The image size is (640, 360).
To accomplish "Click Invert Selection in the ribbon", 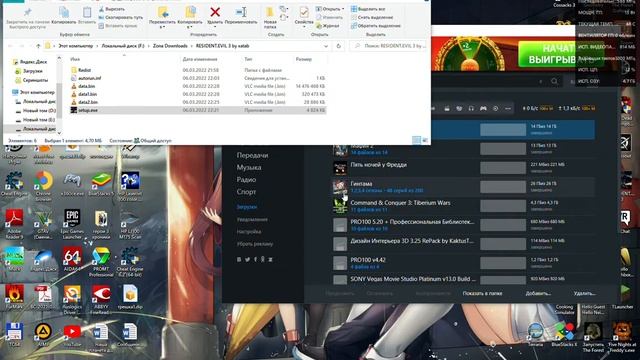I will [376, 26].
